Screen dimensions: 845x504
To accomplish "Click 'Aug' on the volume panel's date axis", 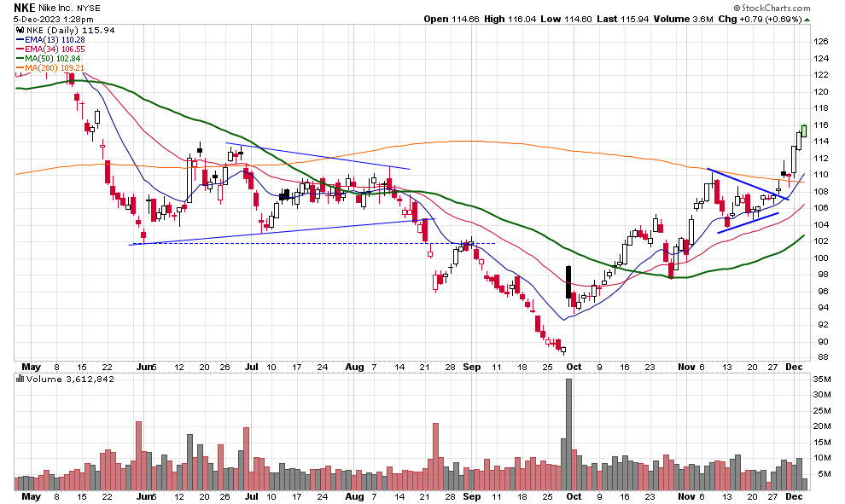I will click(x=354, y=496).
